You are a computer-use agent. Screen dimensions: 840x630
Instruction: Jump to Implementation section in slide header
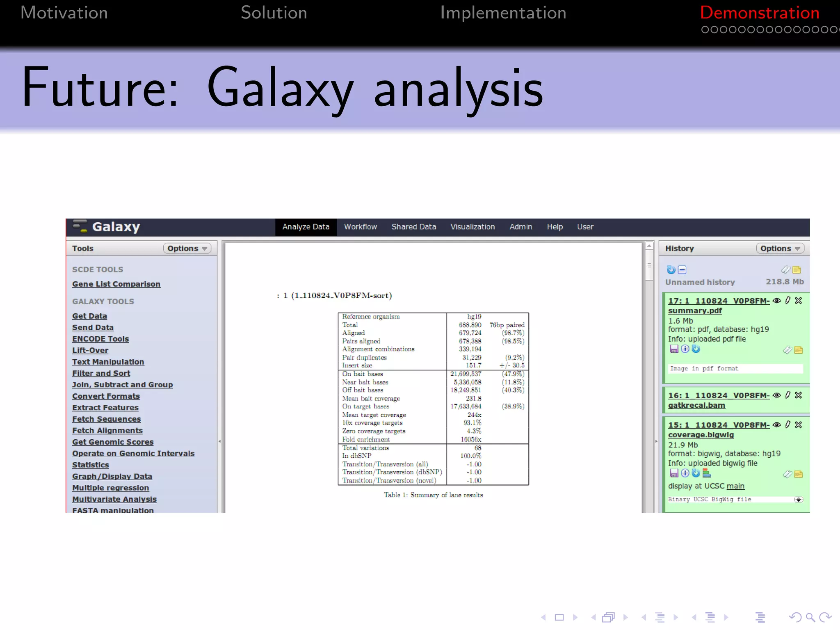click(x=503, y=13)
